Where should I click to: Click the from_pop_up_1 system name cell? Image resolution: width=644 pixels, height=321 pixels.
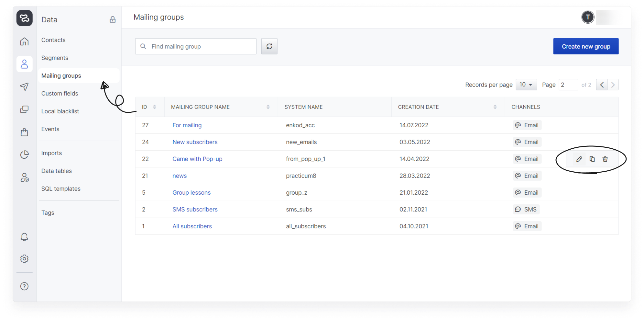(305, 159)
